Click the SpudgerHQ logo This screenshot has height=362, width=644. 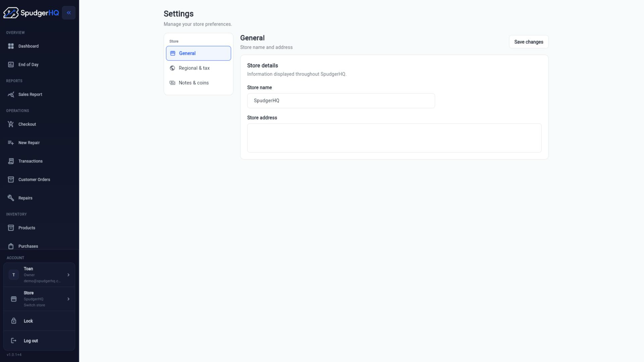point(31,13)
